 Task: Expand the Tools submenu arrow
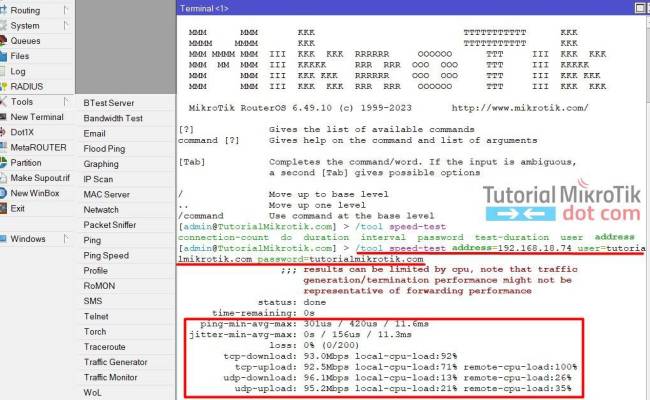click(65, 102)
